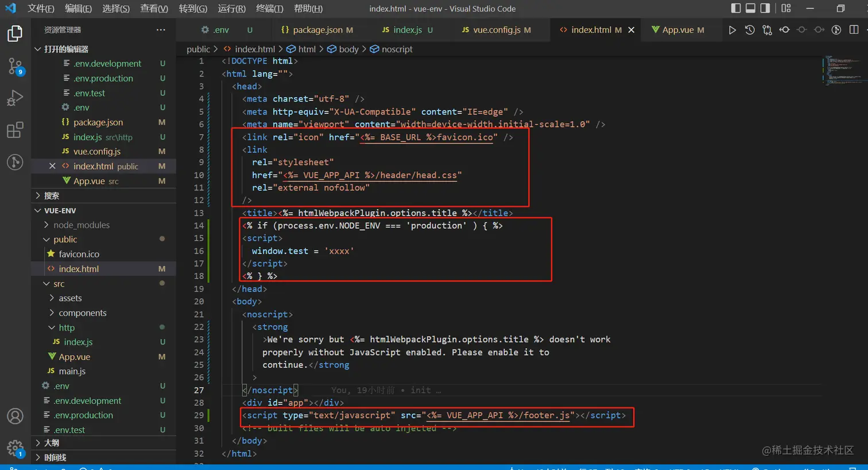Click the body breadcrumb segment
The height and width of the screenshot is (470, 868).
click(343, 49)
